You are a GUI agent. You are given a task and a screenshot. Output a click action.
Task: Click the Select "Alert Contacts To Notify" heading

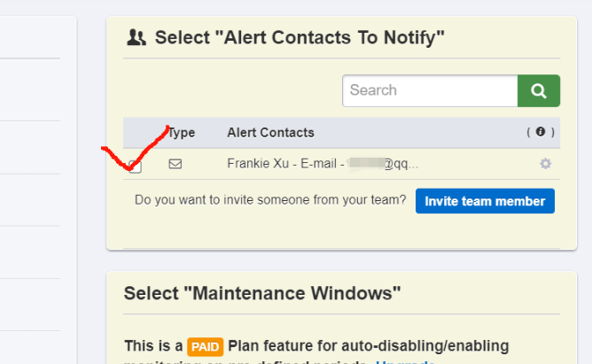pos(300,37)
